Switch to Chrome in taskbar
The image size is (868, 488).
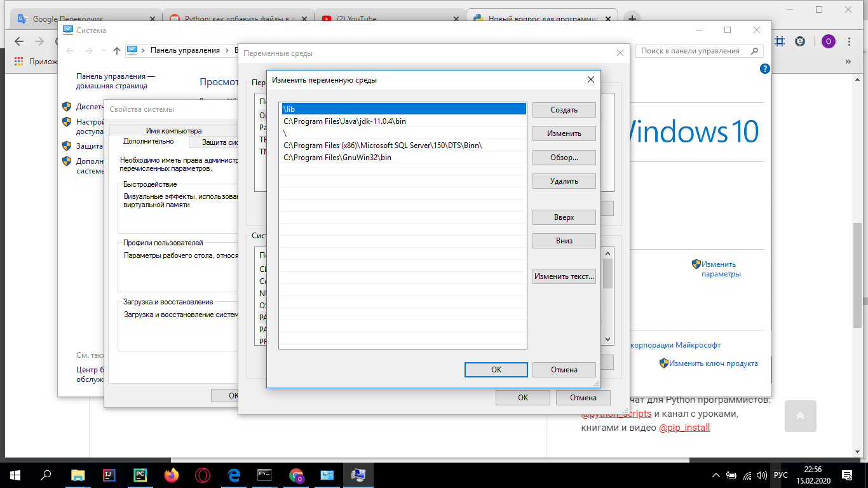tap(296, 475)
